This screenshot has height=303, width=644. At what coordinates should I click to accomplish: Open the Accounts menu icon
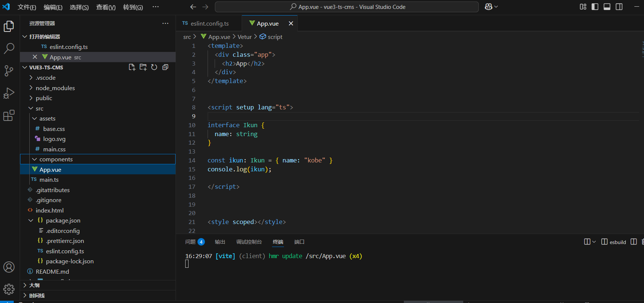coord(9,267)
